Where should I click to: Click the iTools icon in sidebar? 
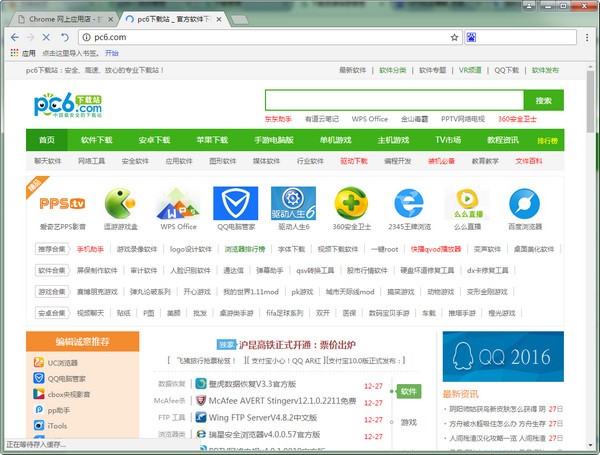coord(39,425)
